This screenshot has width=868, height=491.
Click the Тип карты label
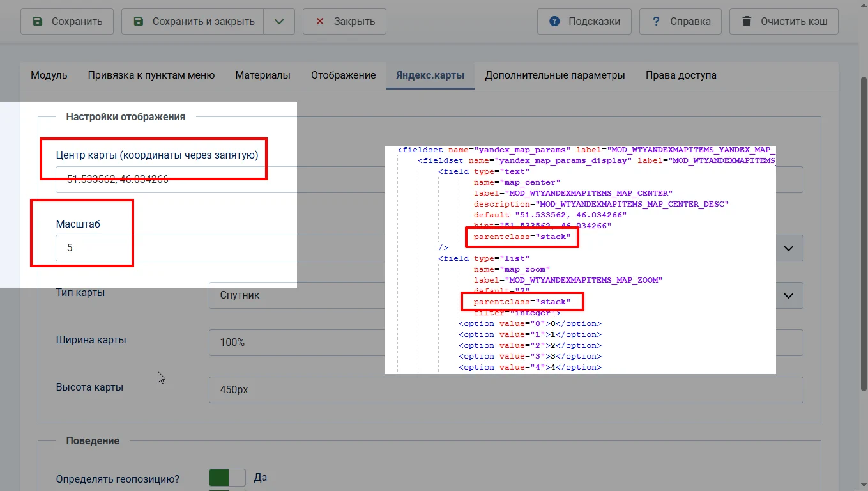80,292
